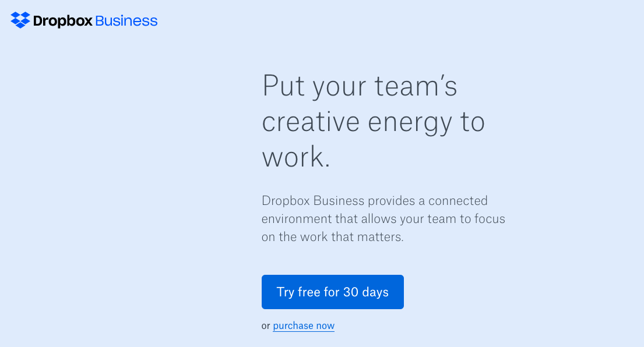Click the paragraph line "Dropbox Business provides a connected"
The width and height of the screenshot is (644, 347).
[375, 200]
